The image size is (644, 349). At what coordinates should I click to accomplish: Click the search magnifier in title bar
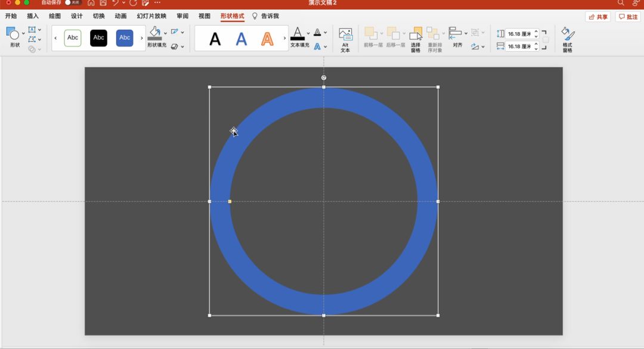pos(621,2)
